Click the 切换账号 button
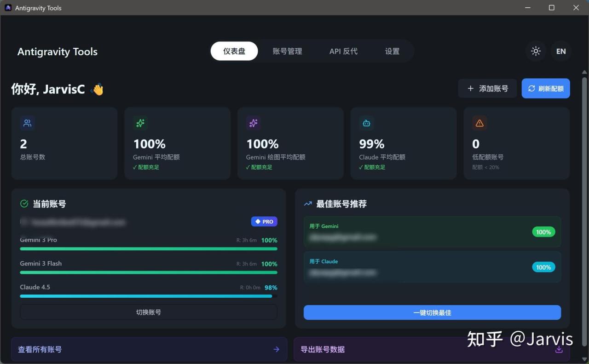The image size is (589, 364). click(x=148, y=312)
